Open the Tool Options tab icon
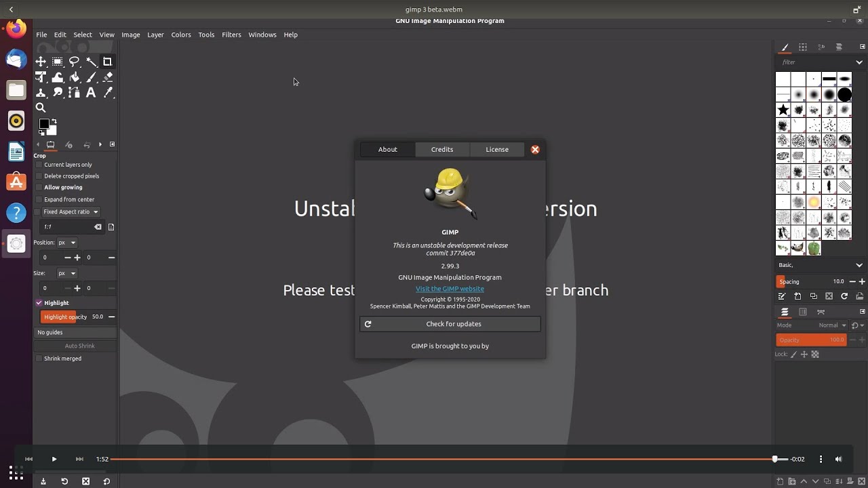Screen dimensions: 868x488 coord(50,144)
